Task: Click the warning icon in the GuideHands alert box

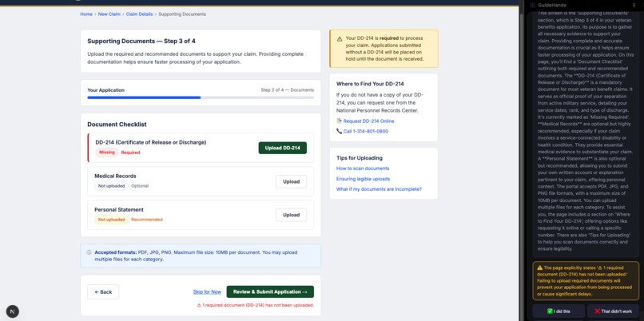Action: point(539,267)
